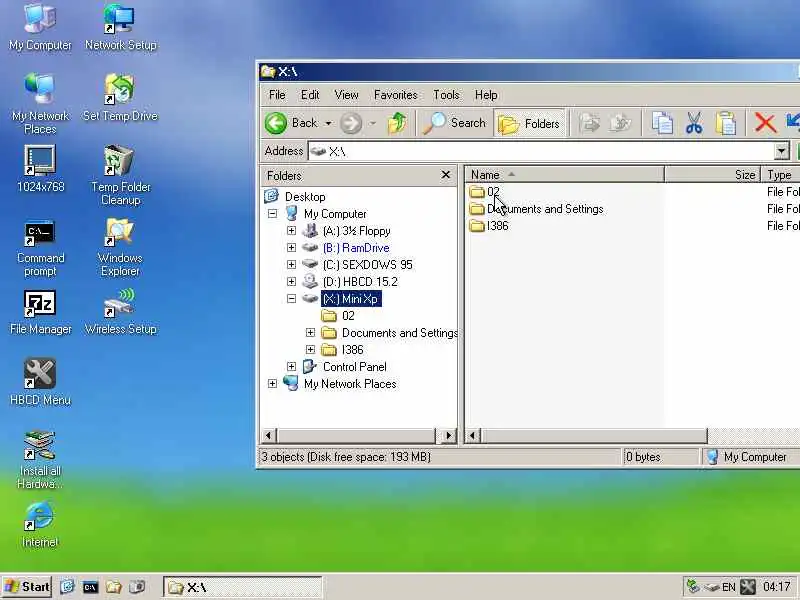Open 7z File Manager shortcut
The image size is (800, 600).
coord(40,312)
